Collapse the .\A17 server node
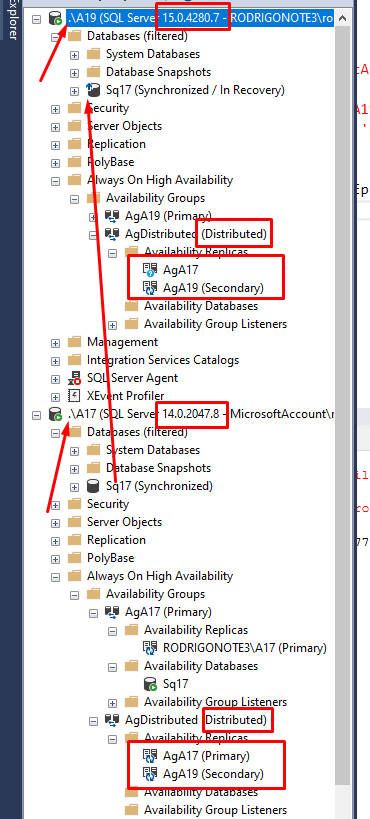This screenshot has height=819, width=370. (x=36, y=415)
